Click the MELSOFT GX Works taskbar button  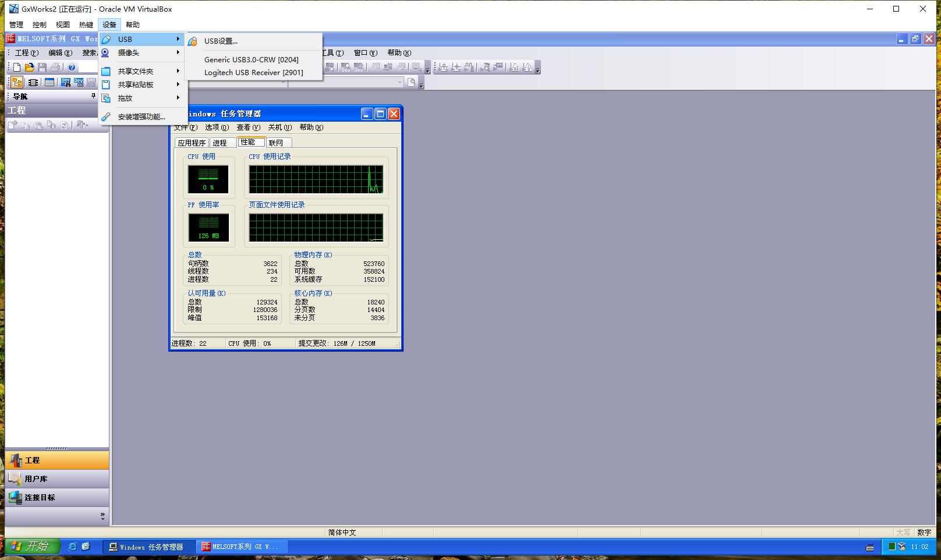(240, 547)
